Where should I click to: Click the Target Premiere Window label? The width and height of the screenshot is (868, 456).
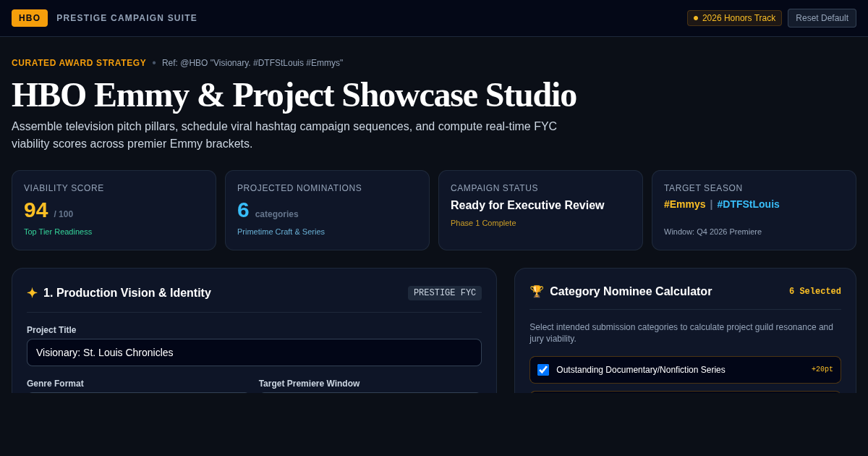pos(309,384)
